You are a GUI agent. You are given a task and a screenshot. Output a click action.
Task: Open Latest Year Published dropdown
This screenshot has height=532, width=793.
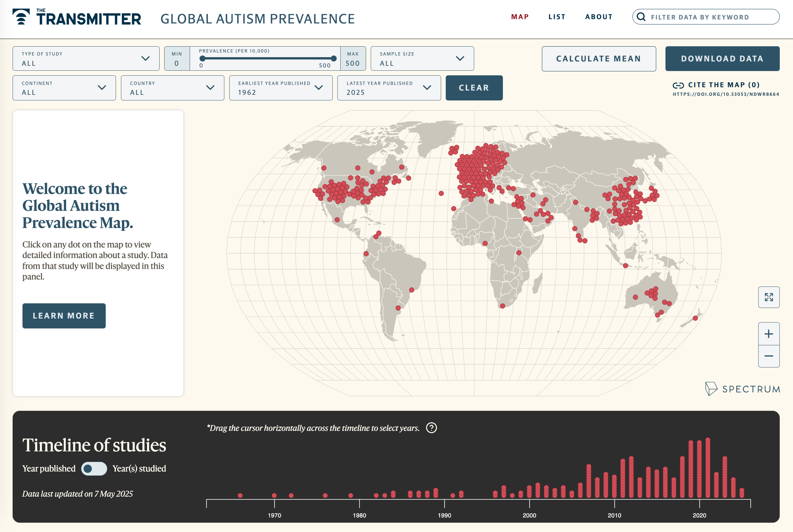click(x=389, y=88)
